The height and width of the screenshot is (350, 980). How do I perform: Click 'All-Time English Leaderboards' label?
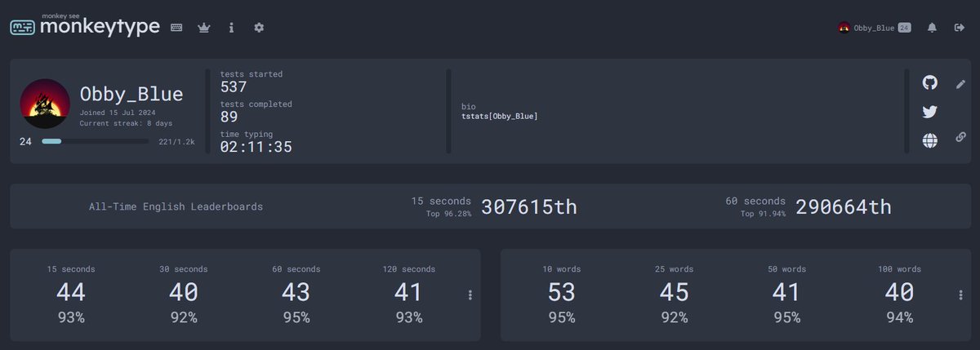(176, 206)
